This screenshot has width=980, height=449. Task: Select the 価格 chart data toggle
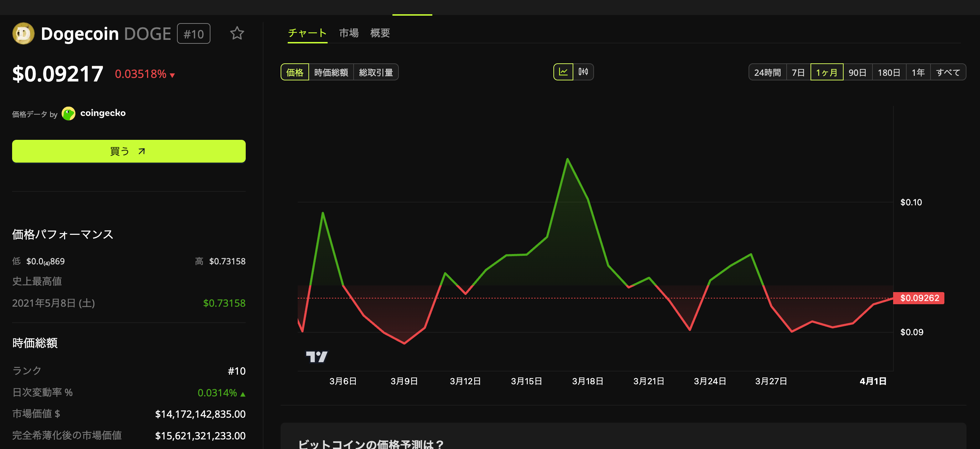(294, 72)
